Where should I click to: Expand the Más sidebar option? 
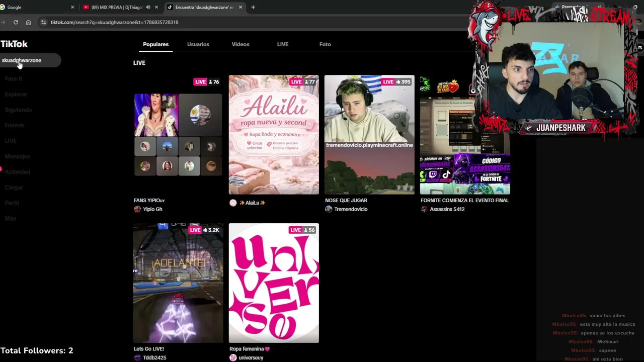[x=11, y=219]
